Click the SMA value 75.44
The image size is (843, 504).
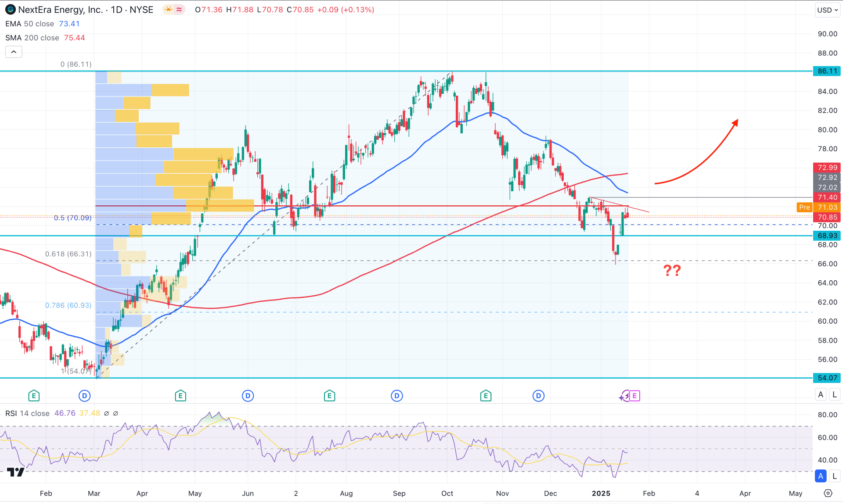pyautogui.click(x=74, y=38)
